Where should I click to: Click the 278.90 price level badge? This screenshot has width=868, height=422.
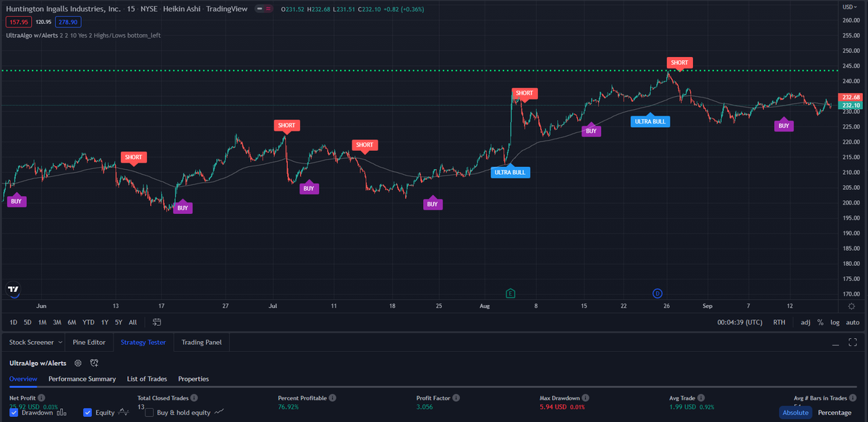69,22
